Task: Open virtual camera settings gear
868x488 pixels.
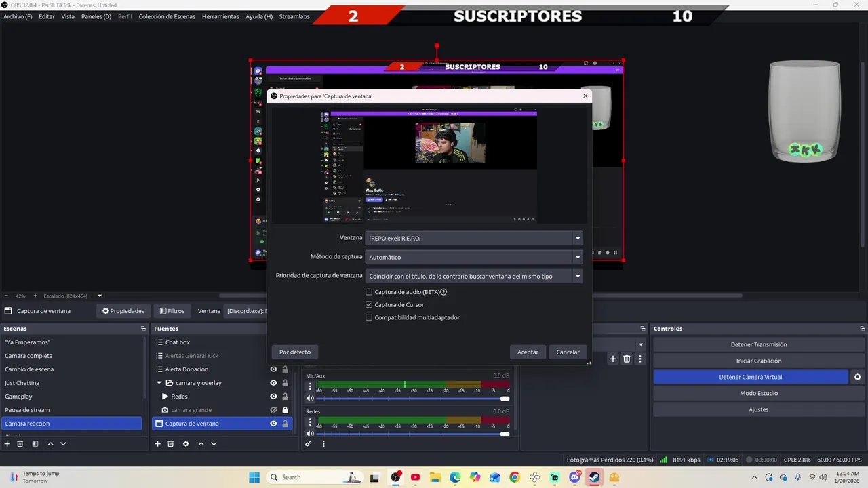Action: [857, 377]
